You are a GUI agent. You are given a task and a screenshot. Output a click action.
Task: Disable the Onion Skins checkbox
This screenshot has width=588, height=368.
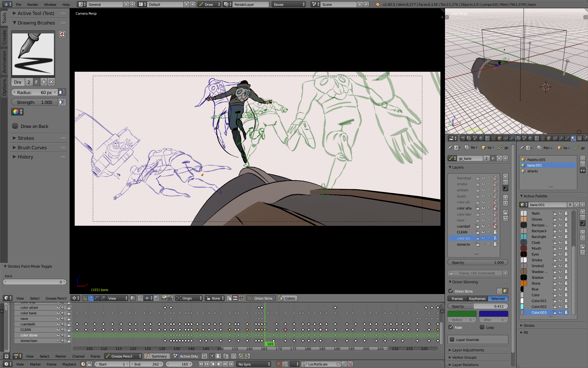point(451,291)
